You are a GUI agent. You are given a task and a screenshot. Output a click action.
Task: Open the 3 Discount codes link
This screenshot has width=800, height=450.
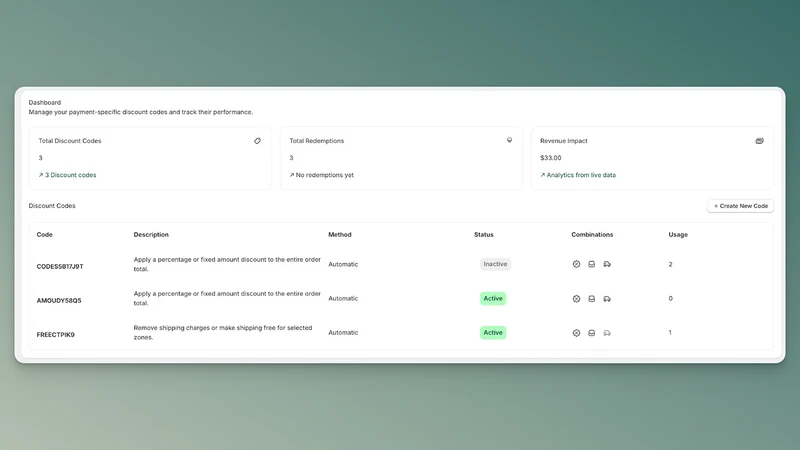tap(67, 175)
